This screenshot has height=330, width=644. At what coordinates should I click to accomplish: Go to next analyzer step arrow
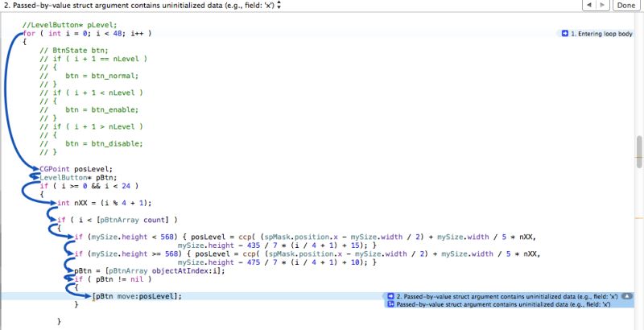pyautogui.click(x=602, y=6)
